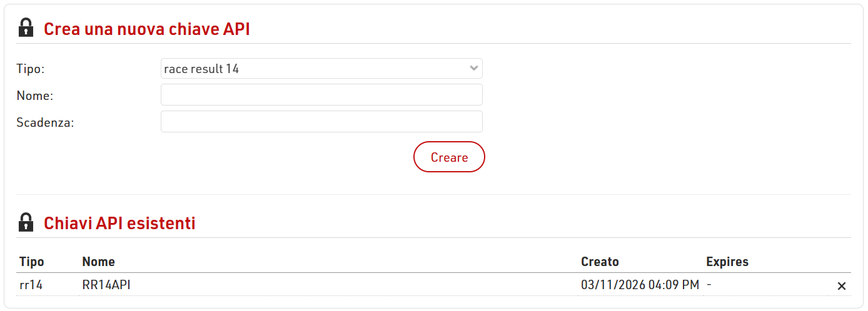Viewport: 868px width, 311px height.
Task: Click the Nome column header in the keys table
Action: (98, 262)
